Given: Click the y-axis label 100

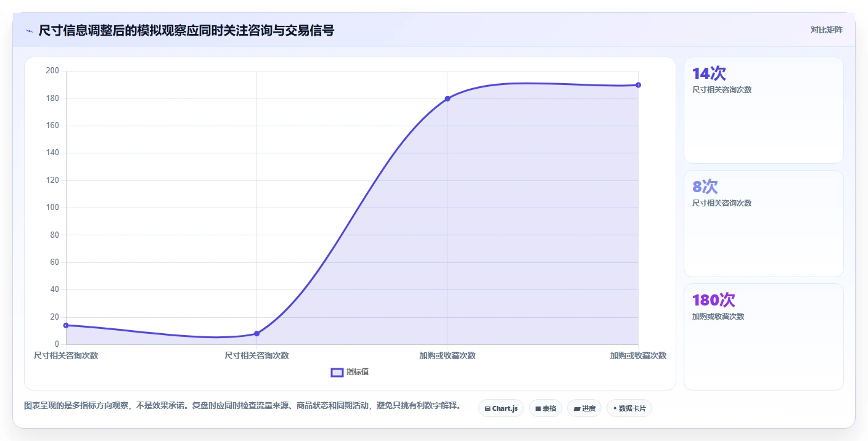Looking at the screenshot, I should 52,208.
